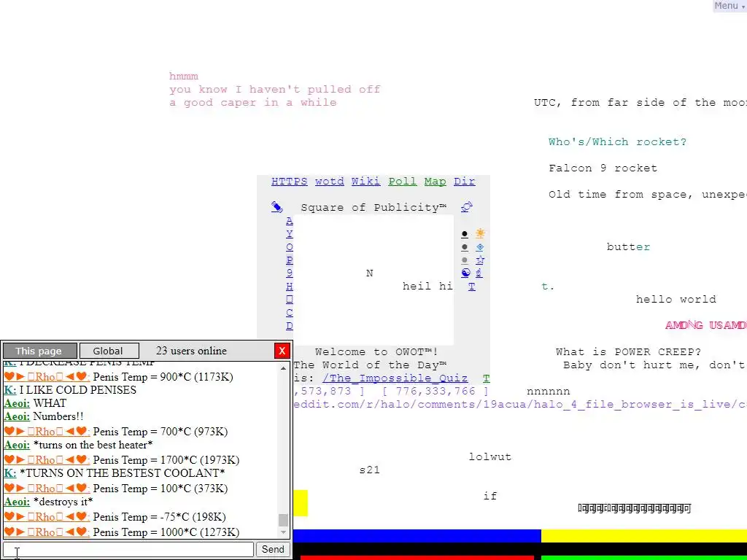This screenshot has height=560, width=747.
Task: Send the chat message
Action: click(273, 549)
